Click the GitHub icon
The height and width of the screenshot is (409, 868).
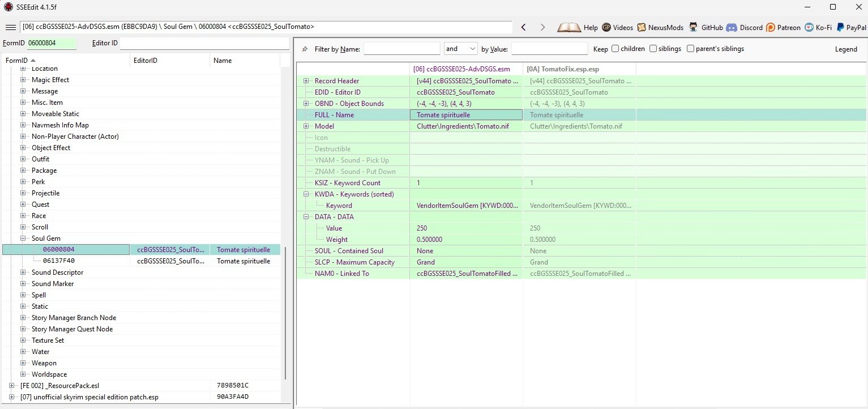pos(693,27)
